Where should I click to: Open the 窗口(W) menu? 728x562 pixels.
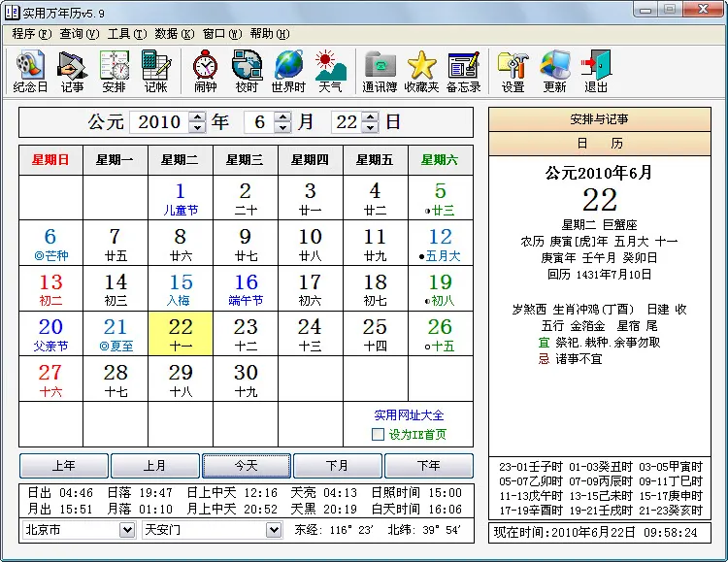pos(222,34)
